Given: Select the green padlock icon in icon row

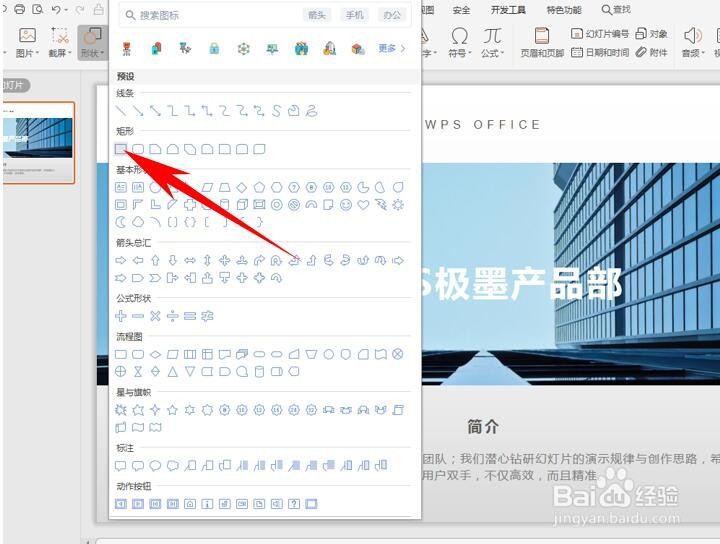Looking at the screenshot, I should [214, 48].
